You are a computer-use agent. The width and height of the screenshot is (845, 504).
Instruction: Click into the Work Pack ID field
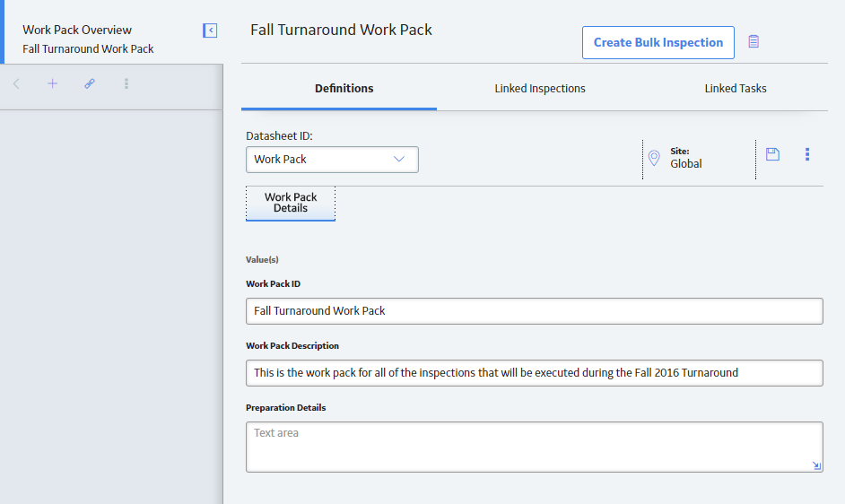[534, 311]
